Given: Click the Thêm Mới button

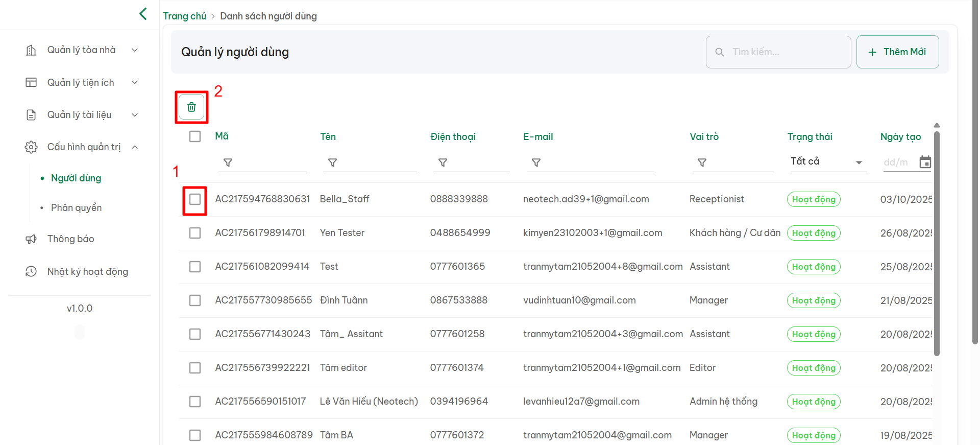Looking at the screenshot, I should click(897, 52).
